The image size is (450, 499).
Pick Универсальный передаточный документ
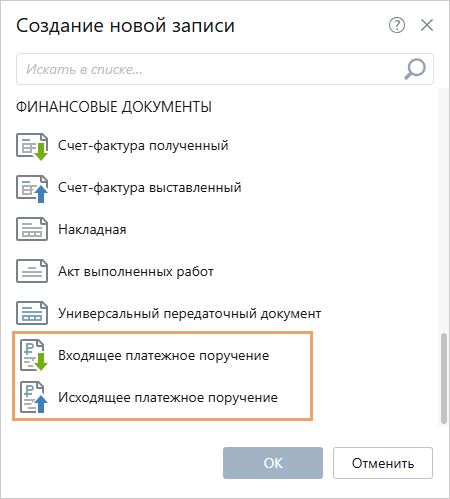coord(189,314)
